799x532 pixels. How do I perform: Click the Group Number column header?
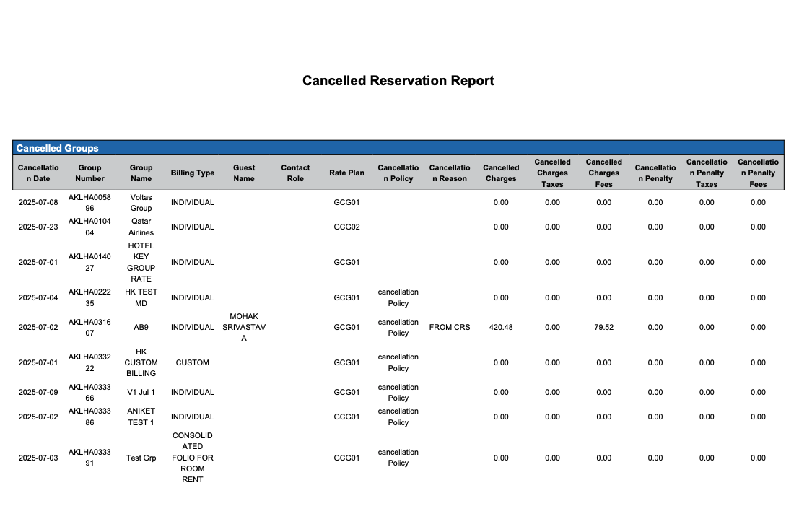pyautogui.click(x=89, y=173)
